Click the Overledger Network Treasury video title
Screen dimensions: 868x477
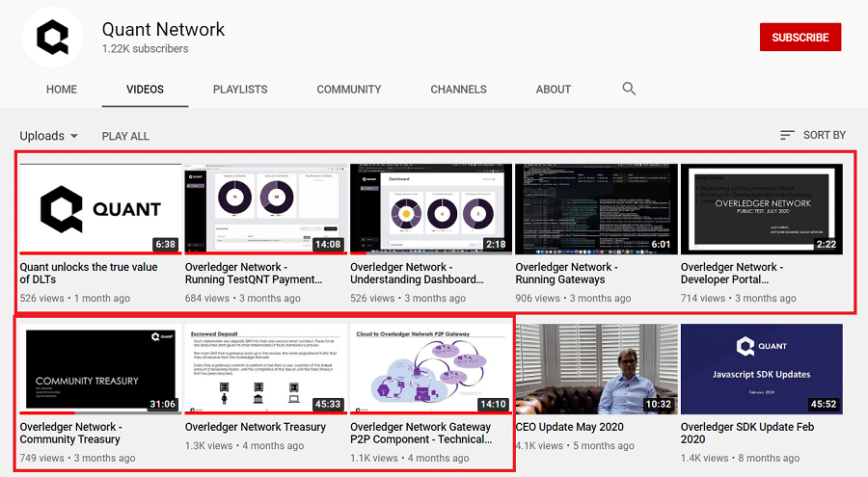click(256, 427)
